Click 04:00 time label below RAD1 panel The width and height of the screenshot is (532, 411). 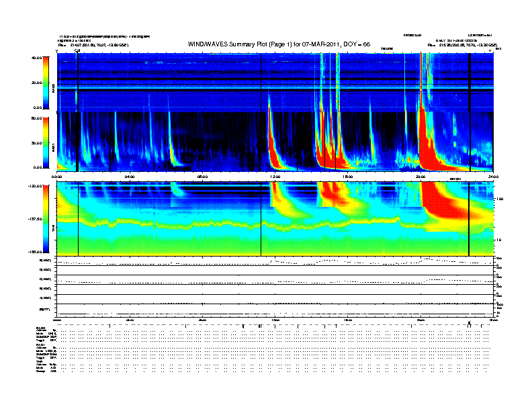130,177
